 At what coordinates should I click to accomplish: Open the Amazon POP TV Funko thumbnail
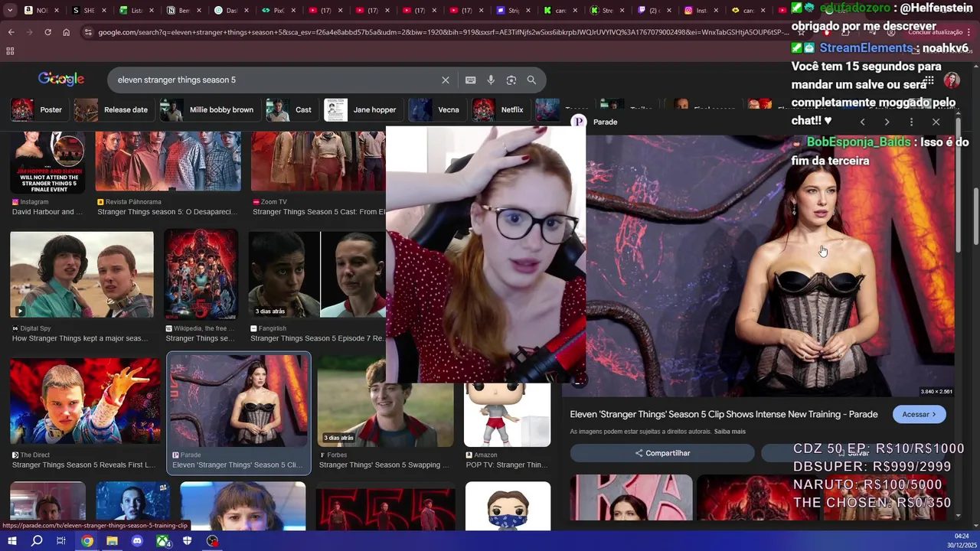507,414
